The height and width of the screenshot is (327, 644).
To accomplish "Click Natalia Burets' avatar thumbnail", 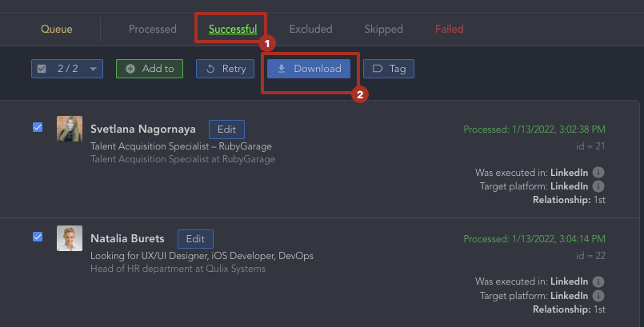I will coord(70,238).
